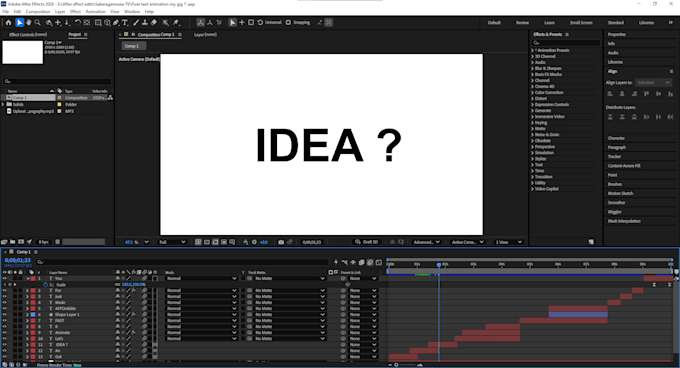Hide the 'Shape Layer 1' layer eye
This screenshot has height=368, width=680.
click(x=5, y=315)
